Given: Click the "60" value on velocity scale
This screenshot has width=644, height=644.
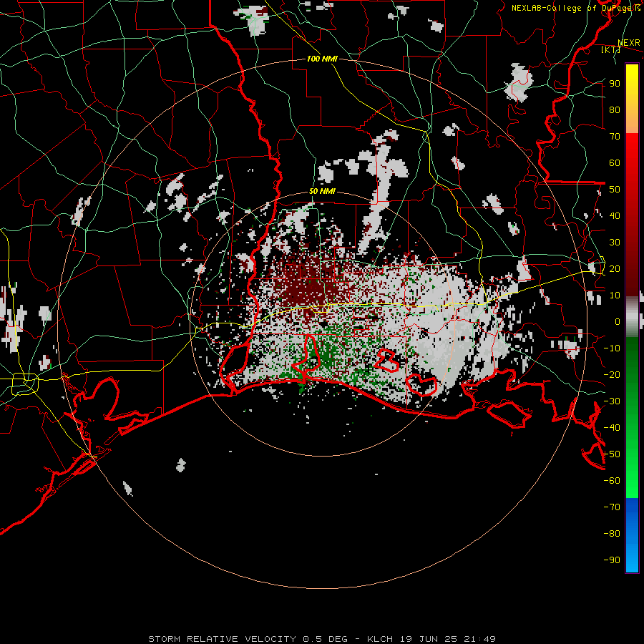Looking at the screenshot, I should tap(615, 162).
